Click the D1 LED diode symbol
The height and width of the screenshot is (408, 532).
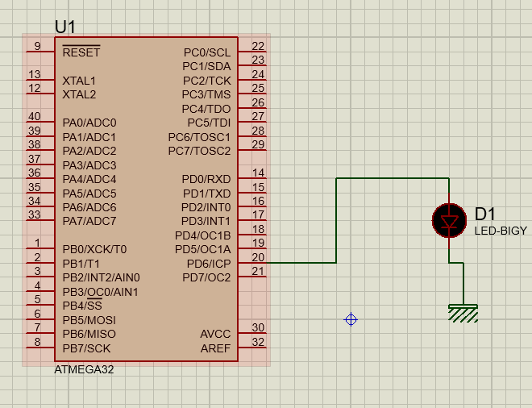(449, 220)
